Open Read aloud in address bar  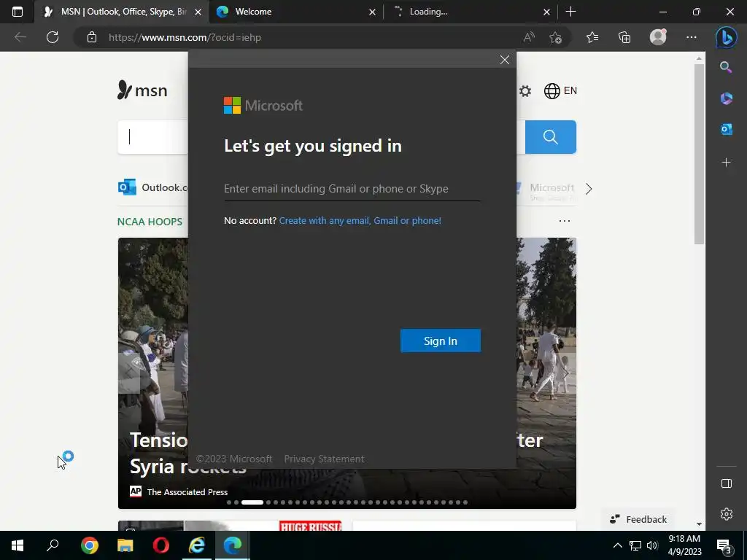529,37
